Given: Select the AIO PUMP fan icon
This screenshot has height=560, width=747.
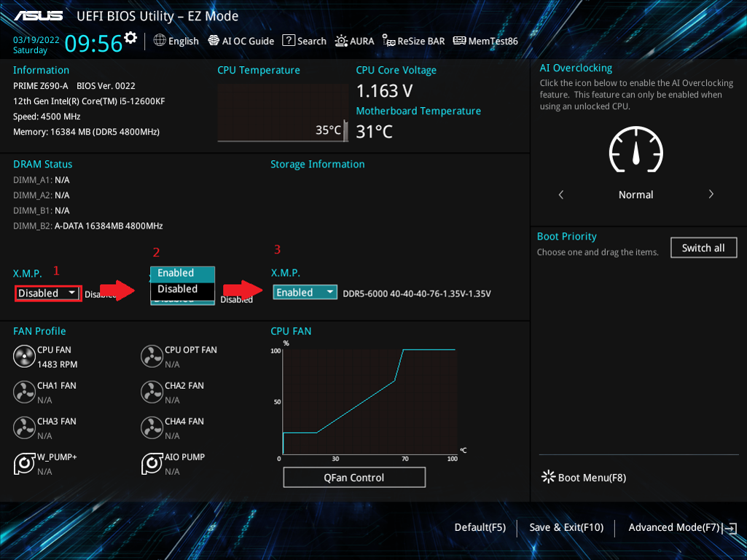Looking at the screenshot, I should point(152,464).
